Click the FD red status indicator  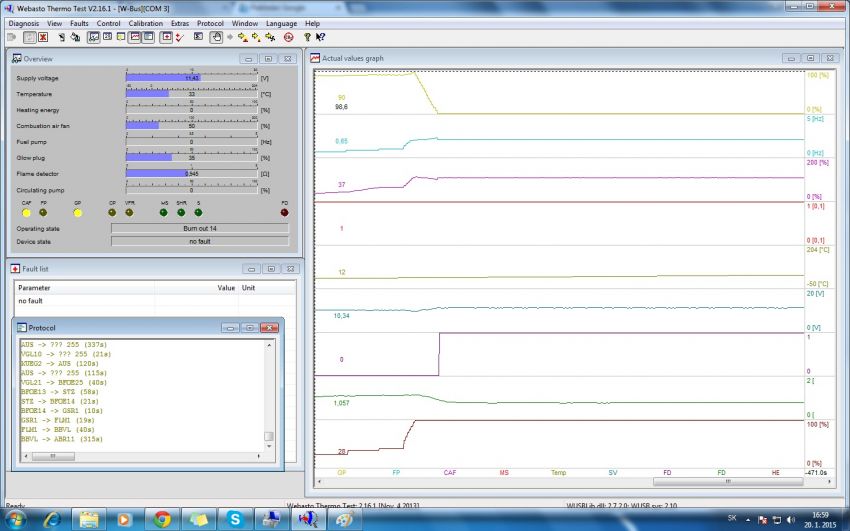pyautogui.click(x=284, y=212)
